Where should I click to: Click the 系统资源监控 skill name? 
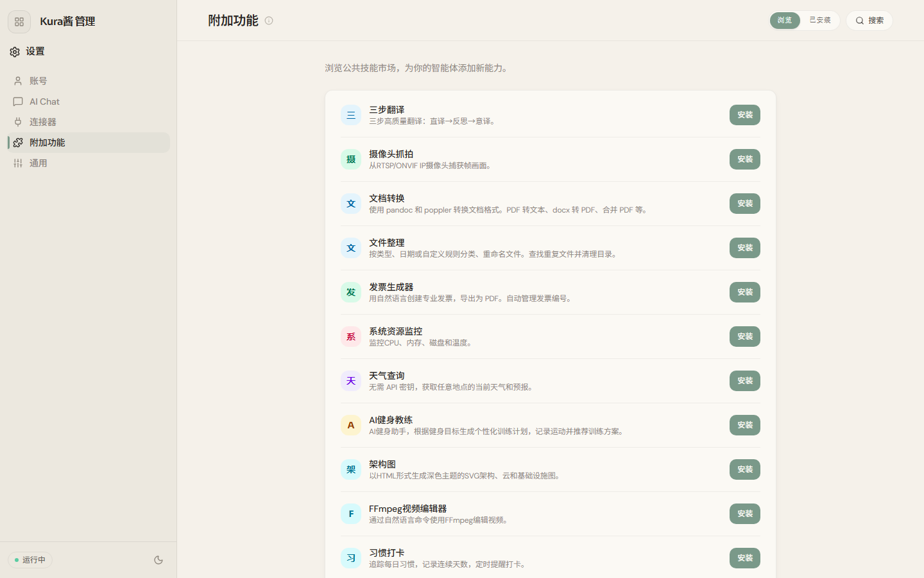click(x=395, y=331)
